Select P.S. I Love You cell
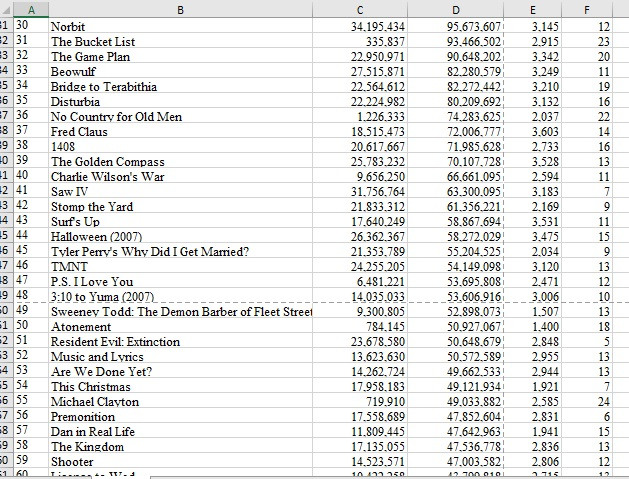 coord(181,282)
